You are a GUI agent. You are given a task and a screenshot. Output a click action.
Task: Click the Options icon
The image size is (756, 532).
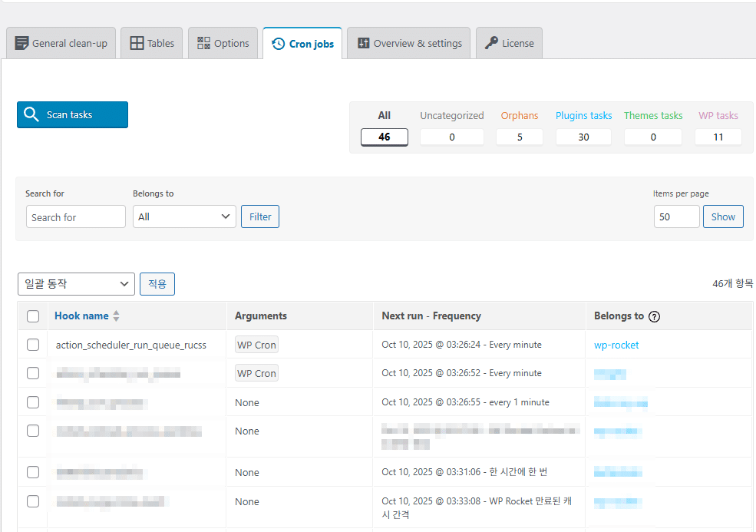pos(203,43)
